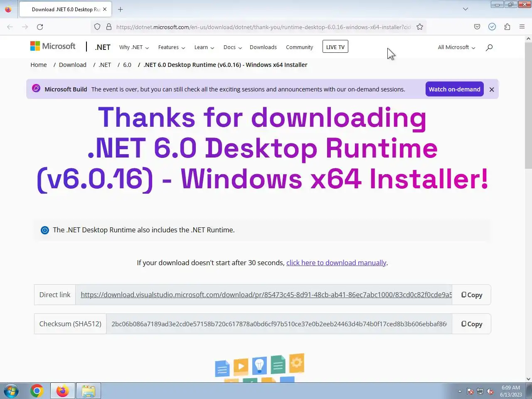Click the browser forward arrow

click(25, 27)
